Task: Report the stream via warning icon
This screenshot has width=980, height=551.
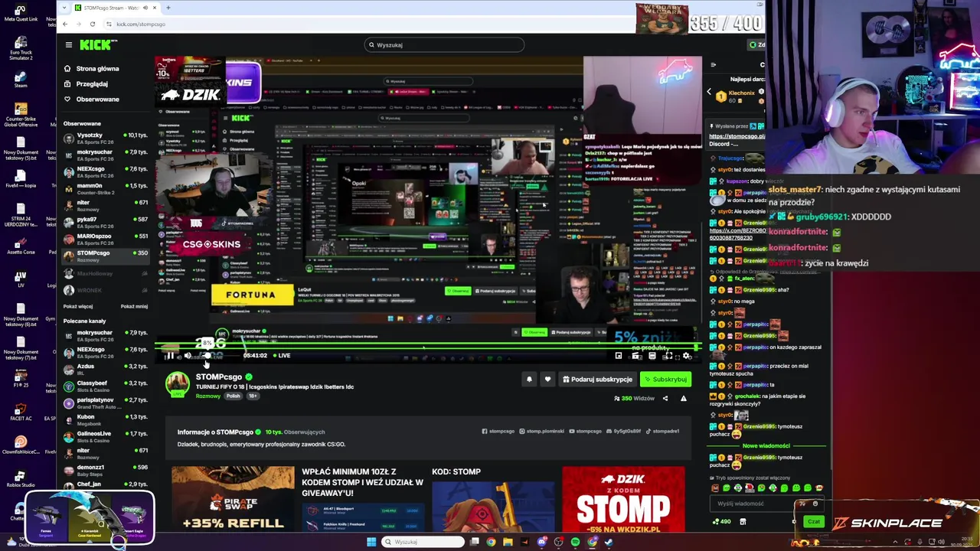Action: 684,399
